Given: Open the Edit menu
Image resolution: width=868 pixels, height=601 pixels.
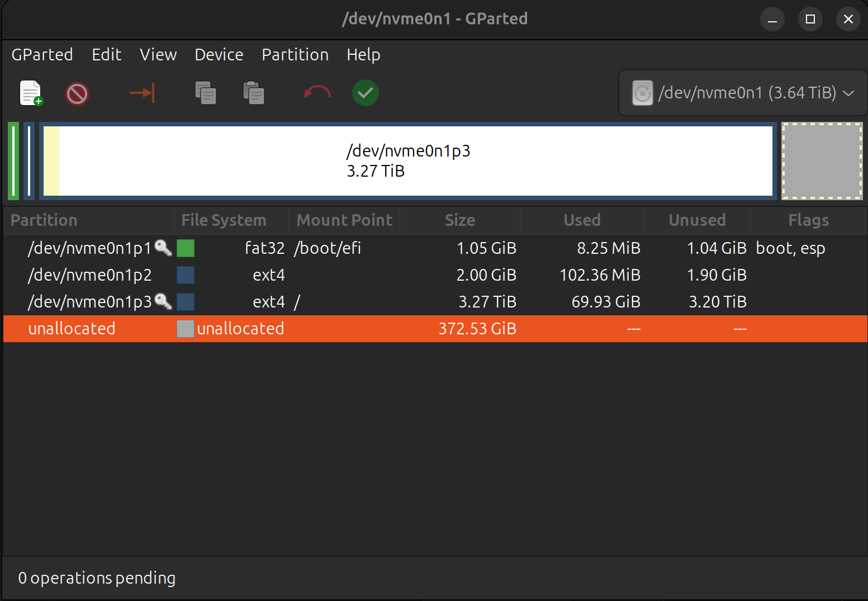Looking at the screenshot, I should (x=107, y=55).
